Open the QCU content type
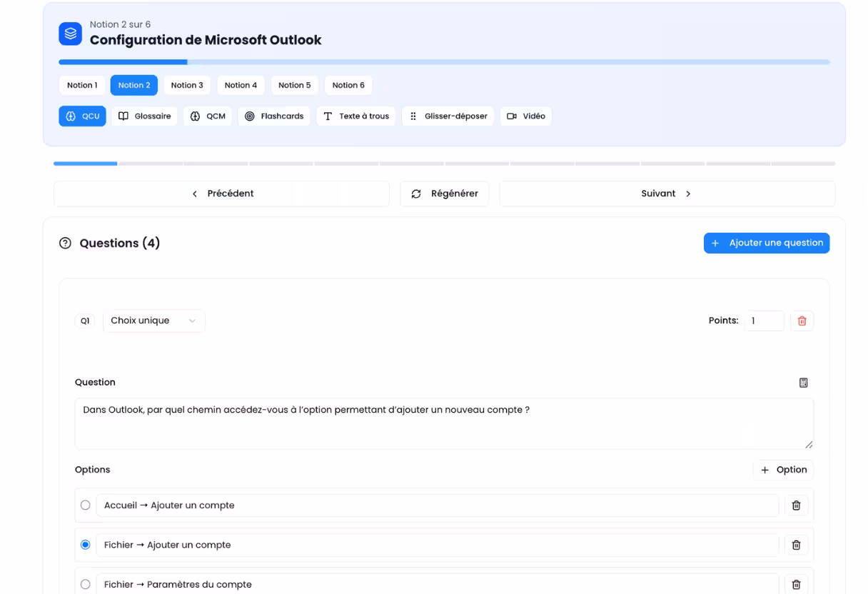The height and width of the screenshot is (594, 868). (x=82, y=116)
